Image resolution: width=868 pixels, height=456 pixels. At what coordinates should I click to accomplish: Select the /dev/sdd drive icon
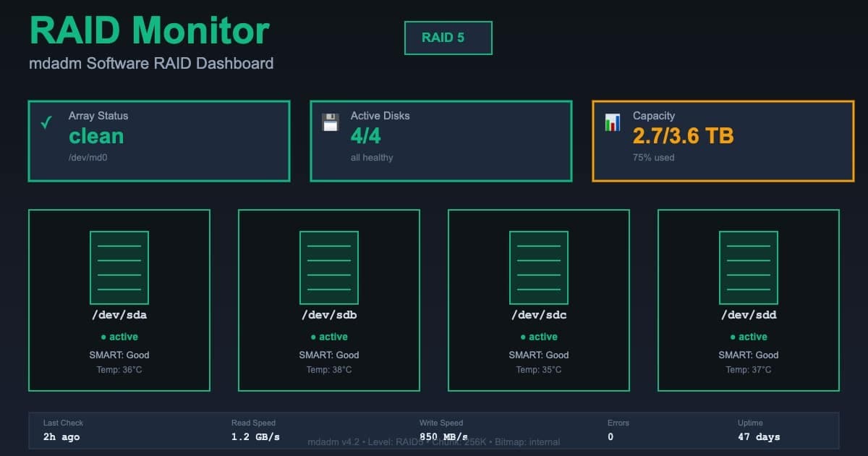click(x=749, y=267)
